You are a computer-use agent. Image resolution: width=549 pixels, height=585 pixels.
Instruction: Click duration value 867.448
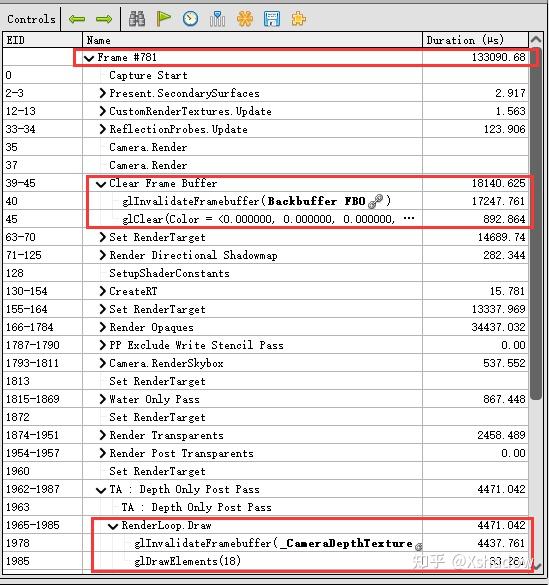(x=504, y=399)
